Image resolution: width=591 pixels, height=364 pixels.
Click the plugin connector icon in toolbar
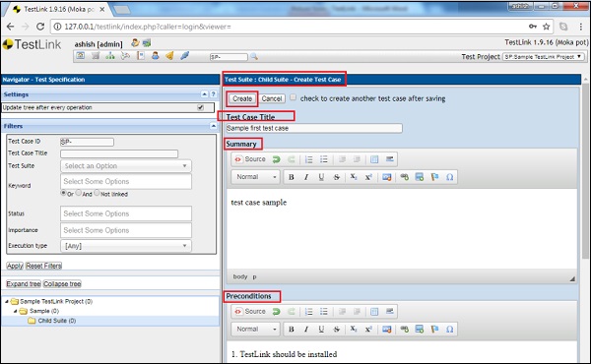tap(185, 56)
